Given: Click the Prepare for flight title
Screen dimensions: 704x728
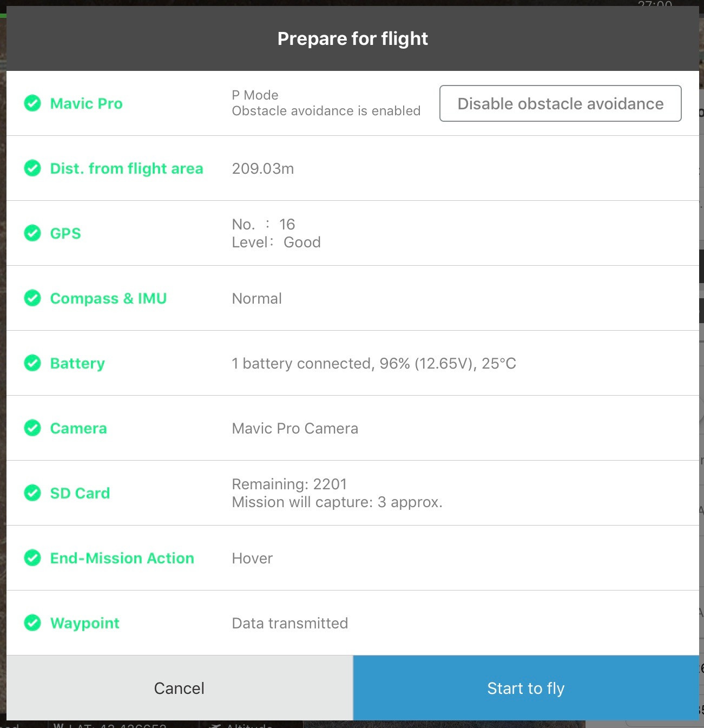Looking at the screenshot, I should tap(352, 38).
